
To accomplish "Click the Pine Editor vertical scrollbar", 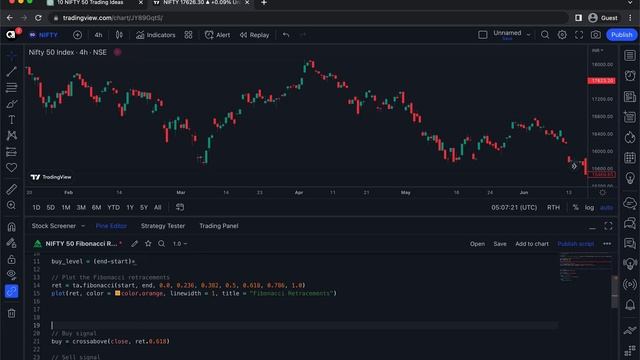I will [x=614, y=291].
